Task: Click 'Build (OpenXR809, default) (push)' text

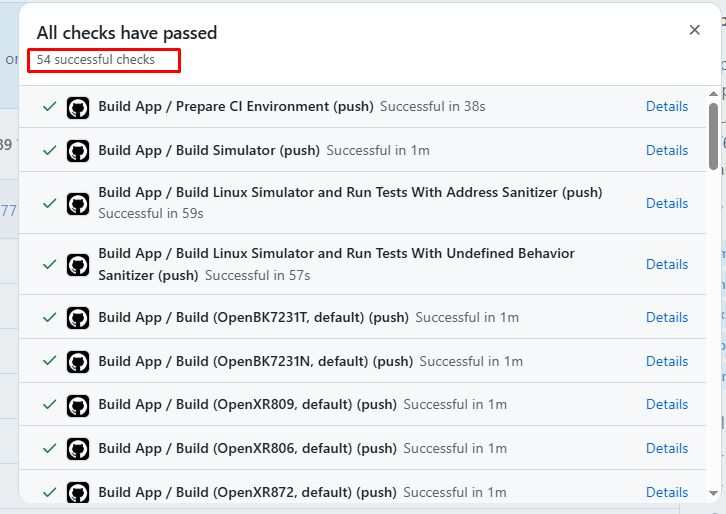Action: 286,405
